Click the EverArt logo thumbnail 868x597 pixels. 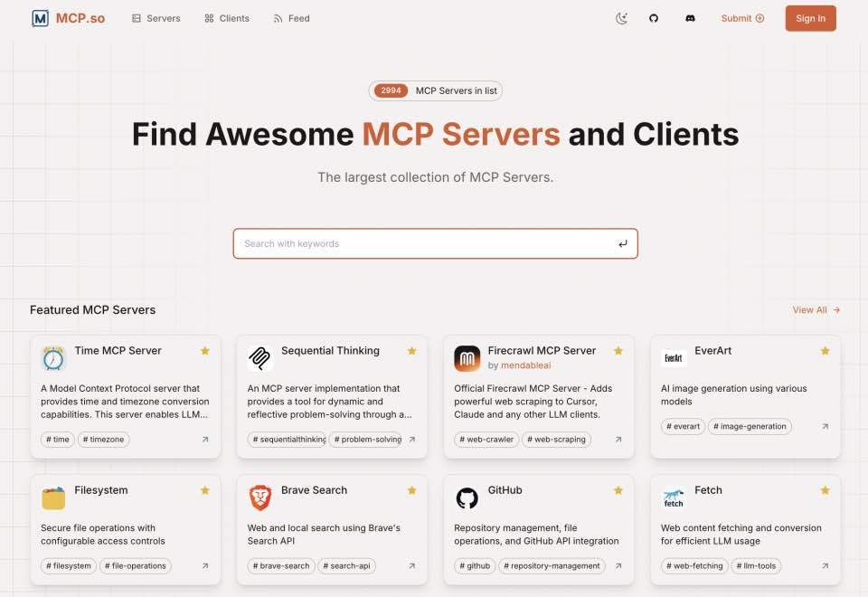(673, 358)
